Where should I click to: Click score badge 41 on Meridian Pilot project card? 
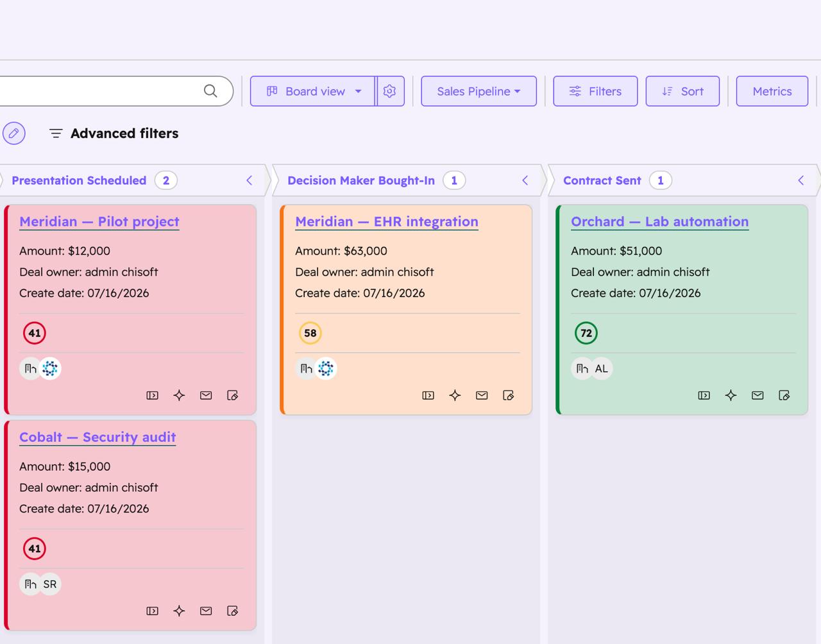point(35,333)
